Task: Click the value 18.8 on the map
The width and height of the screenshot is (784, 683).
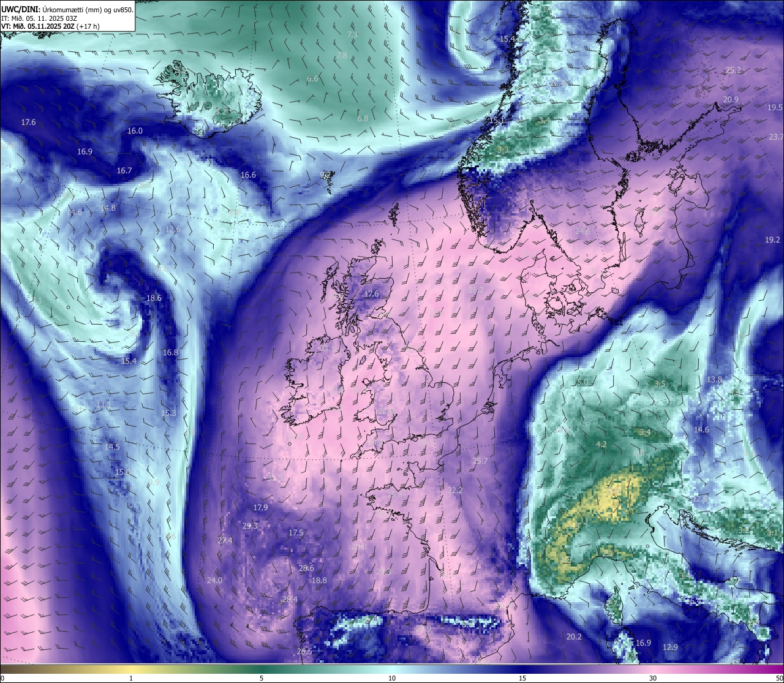Action: [319, 581]
